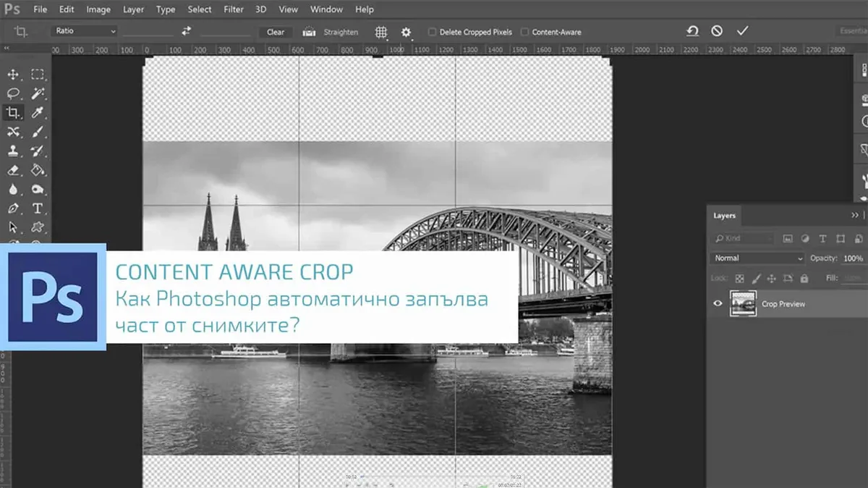This screenshot has height=488, width=868.
Task: Open the Photoshop Ps application icon
Action: pyautogui.click(x=12, y=9)
